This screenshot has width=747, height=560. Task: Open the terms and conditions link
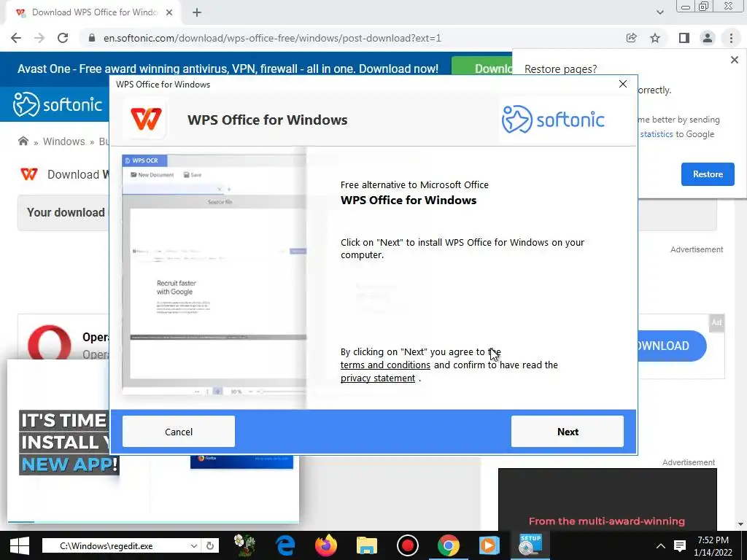click(385, 365)
